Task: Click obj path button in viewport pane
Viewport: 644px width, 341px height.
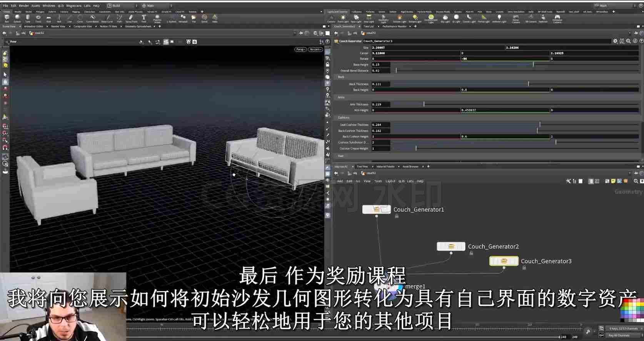Action: pyautogui.click(x=21, y=33)
